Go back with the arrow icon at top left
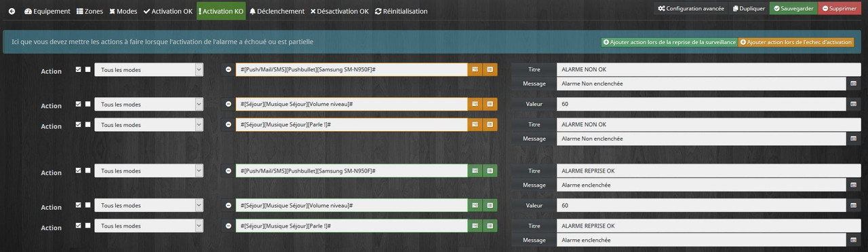This screenshot has height=252, width=868. coord(12,11)
